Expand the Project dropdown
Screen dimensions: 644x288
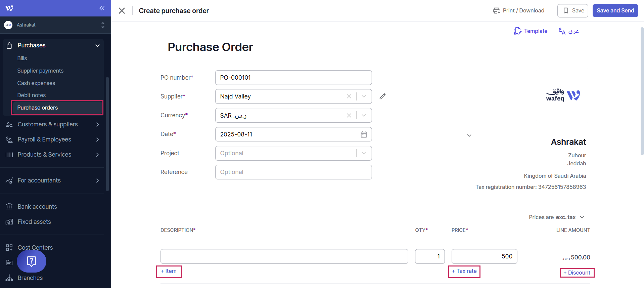(364, 153)
